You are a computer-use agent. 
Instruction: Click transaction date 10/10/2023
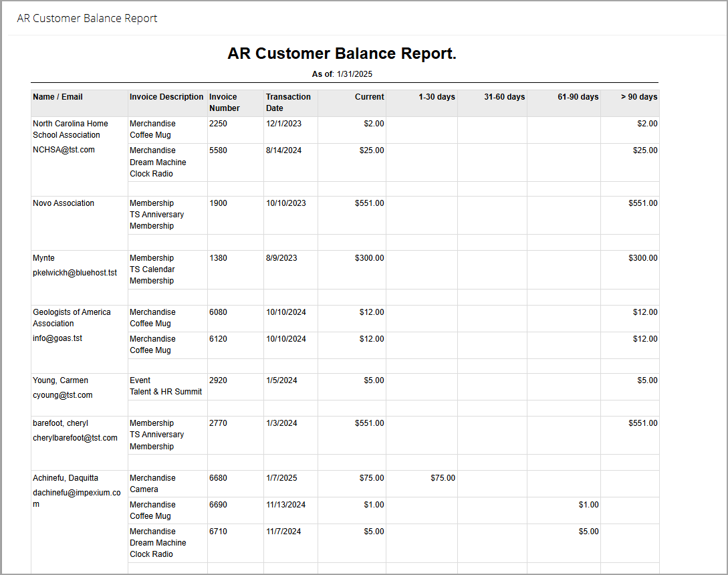285,203
